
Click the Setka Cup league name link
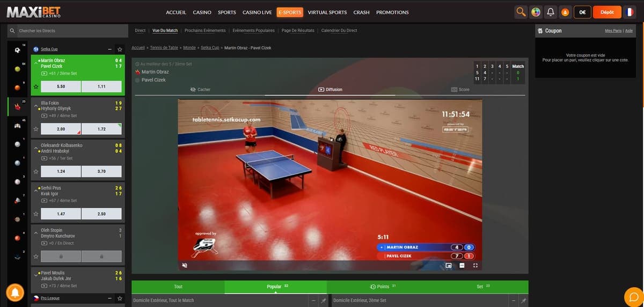pyautogui.click(x=49, y=49)
